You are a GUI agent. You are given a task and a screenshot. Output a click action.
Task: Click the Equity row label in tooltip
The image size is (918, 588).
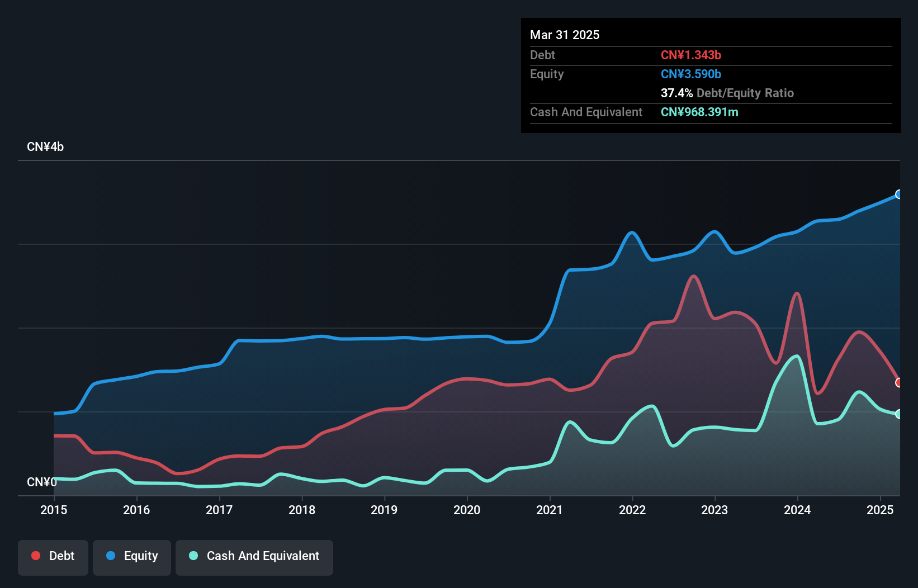pos(547,74)
